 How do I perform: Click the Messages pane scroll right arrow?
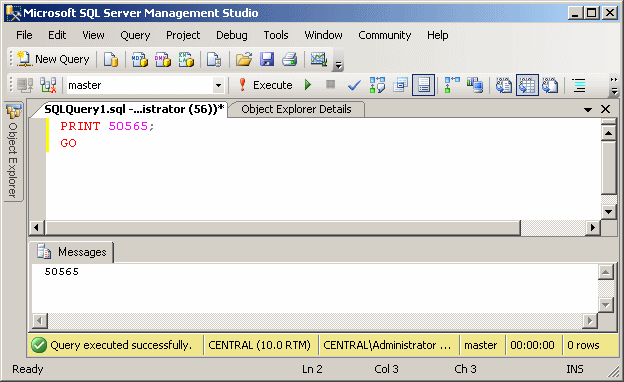point(590,320)
